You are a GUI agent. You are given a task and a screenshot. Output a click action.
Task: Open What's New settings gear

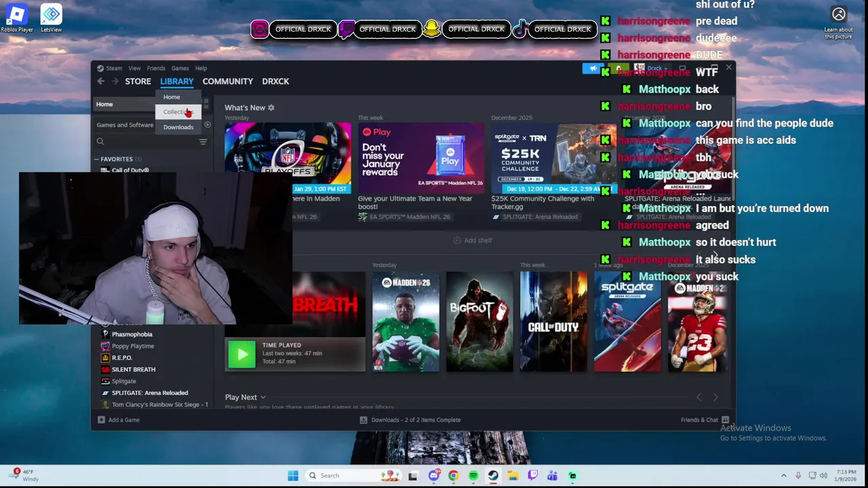click(271, 108)
